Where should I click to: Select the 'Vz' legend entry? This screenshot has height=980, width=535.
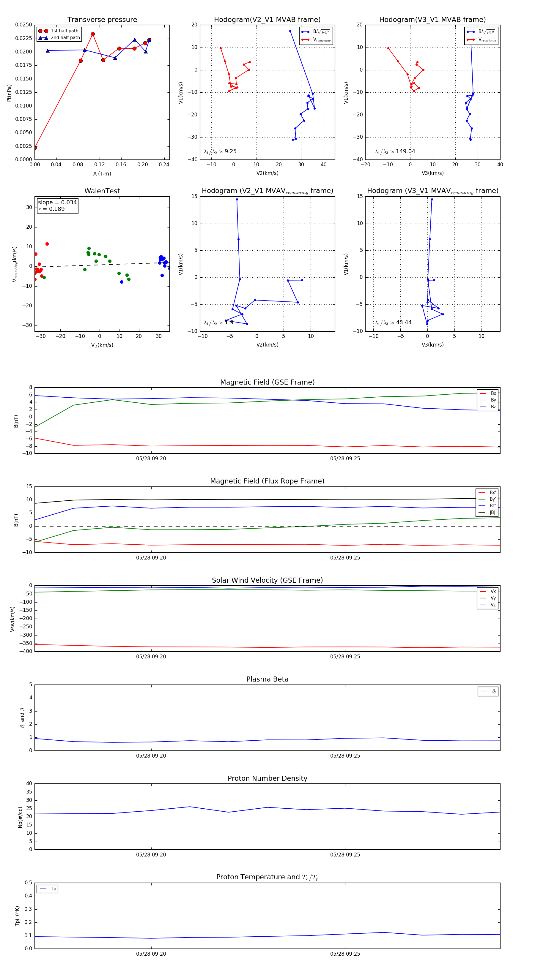coord(488,605)
